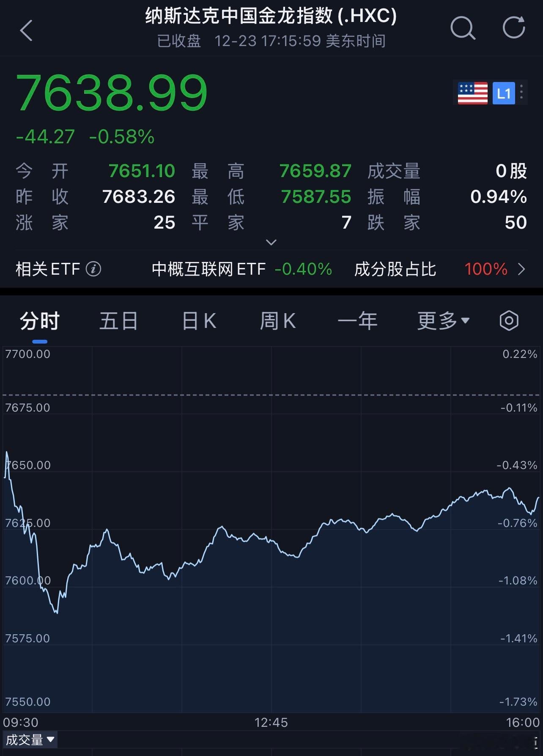Switch to the 一年 tab
Image resolution: width=543 pixels, height=756 pixels.
357,321
